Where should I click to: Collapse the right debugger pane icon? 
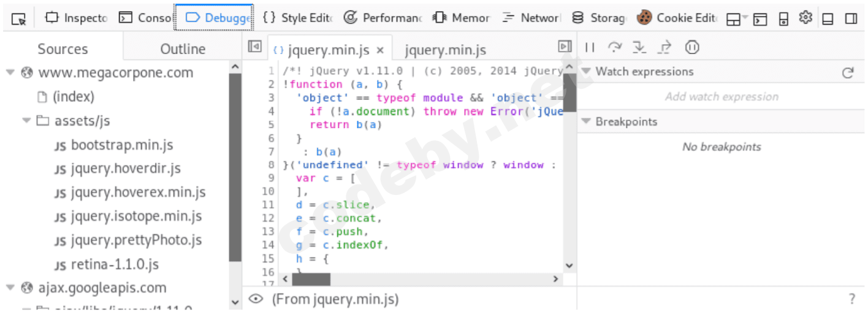coord(565,47)
